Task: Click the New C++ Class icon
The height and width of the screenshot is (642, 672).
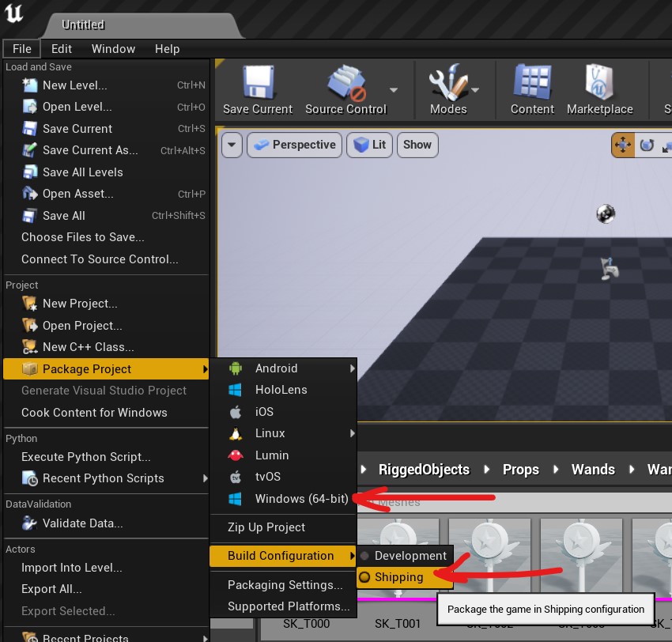Action: [29, 347]
